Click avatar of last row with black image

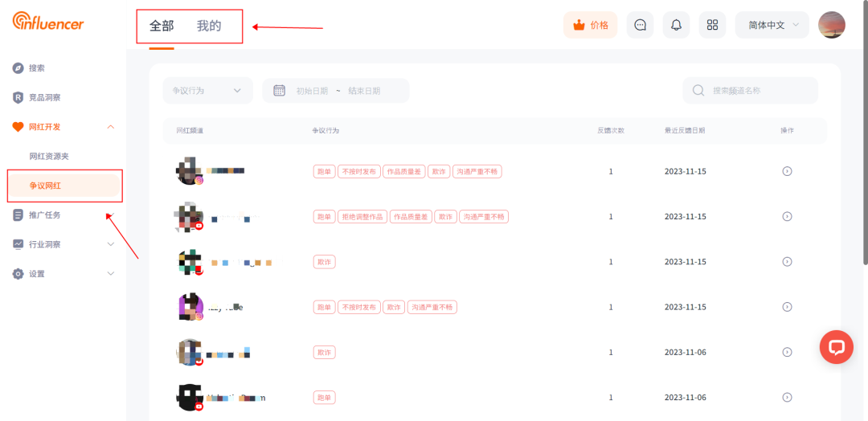(190, 397)
